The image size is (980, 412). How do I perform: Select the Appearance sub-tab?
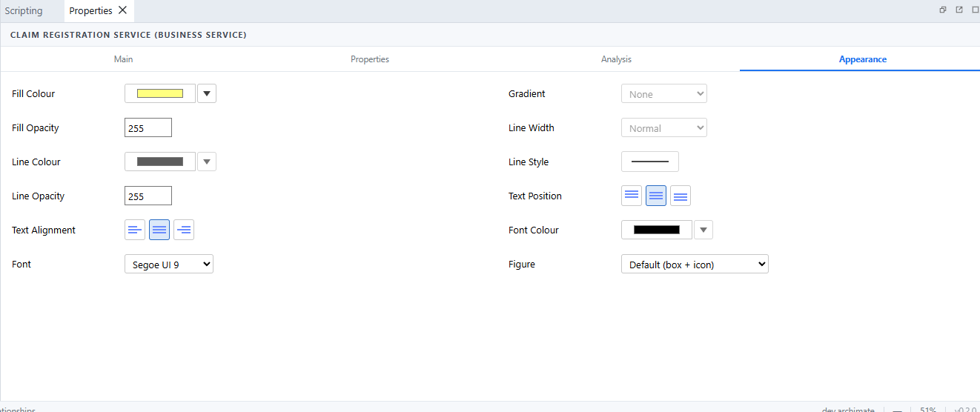(863, 59)
